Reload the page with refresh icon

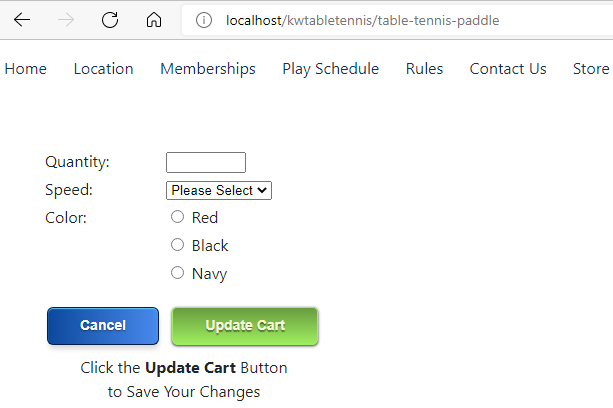coord(110,20)
